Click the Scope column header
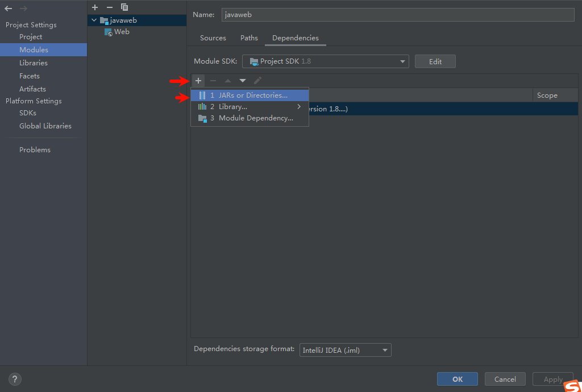 click(x=555, y=95)
